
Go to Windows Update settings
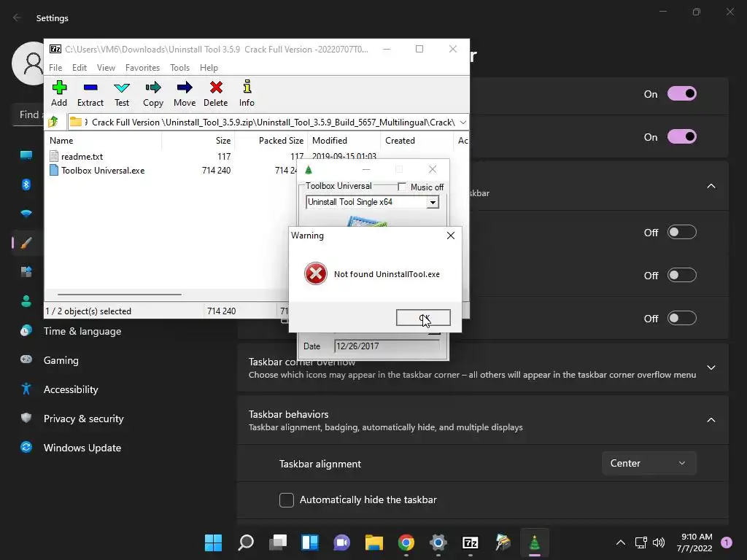82,448
